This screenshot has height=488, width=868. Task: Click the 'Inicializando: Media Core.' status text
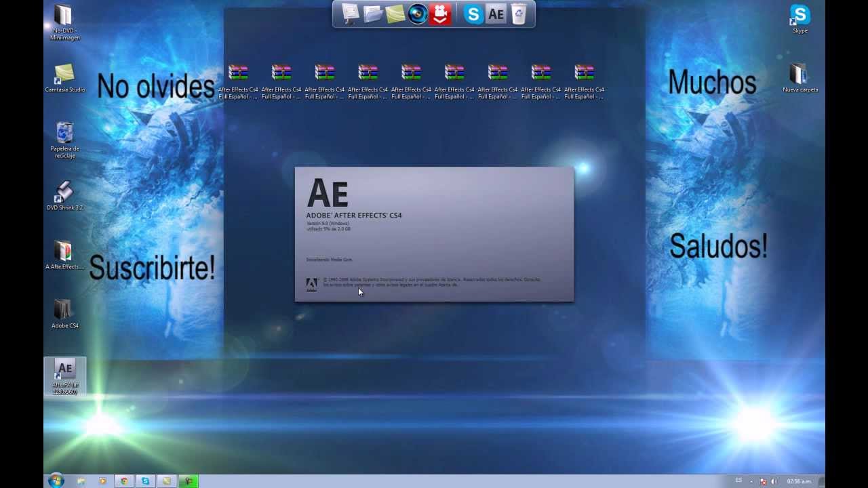330,260
